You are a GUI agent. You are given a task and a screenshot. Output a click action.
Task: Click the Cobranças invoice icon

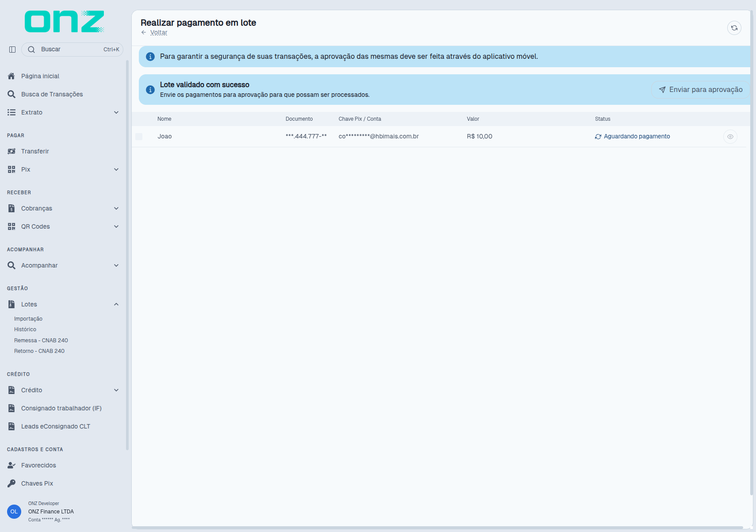coord(11,208)
